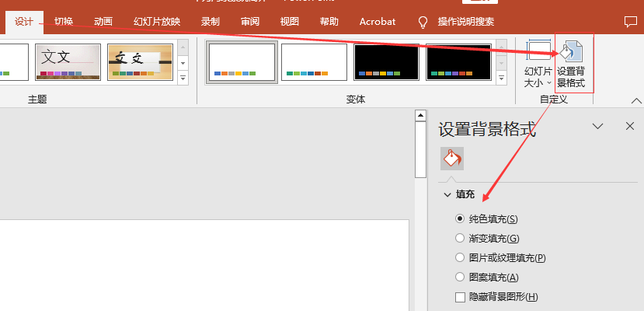Check the 隐藏背景图形 checkbox

pos(460,297)
